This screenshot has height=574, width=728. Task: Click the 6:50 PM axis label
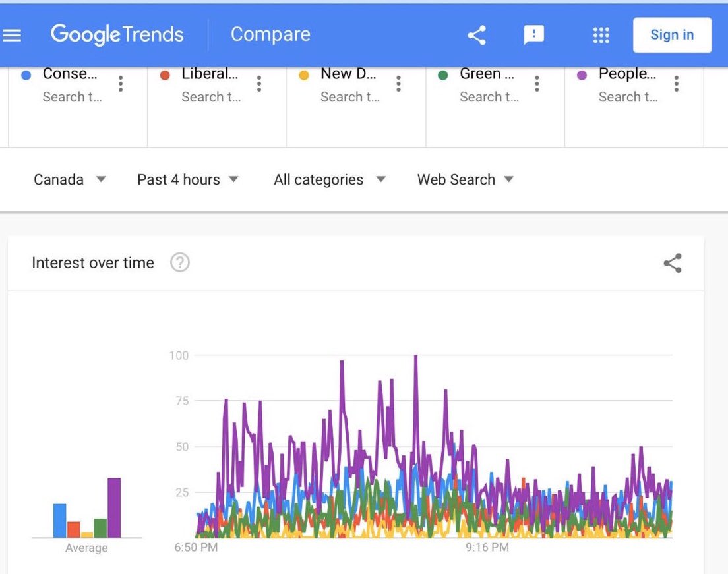pyautogui.click(x=196, y=548)
